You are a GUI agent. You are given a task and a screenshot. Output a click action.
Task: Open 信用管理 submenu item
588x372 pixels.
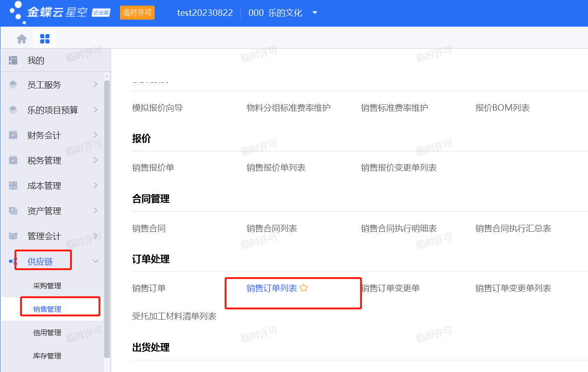[x=47, y=333]
